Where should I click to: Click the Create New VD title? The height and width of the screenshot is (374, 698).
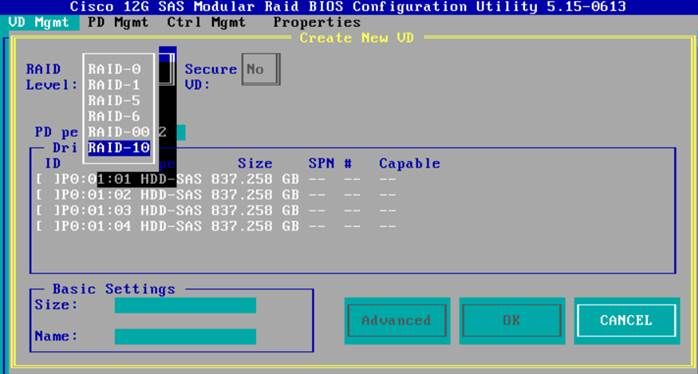point(357,38)
